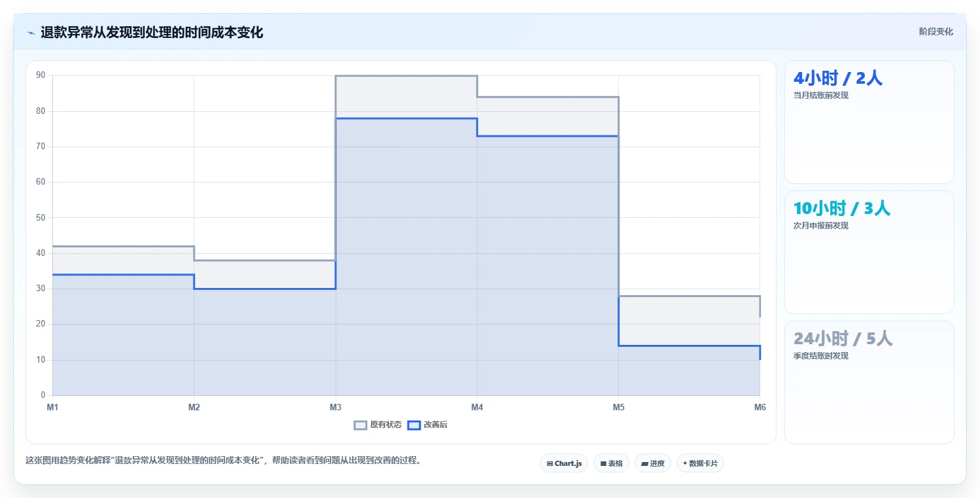Viewport: 980px width, 498px height.
Task: Click the 数据卡片 tag chip
Action: [700, 463]
